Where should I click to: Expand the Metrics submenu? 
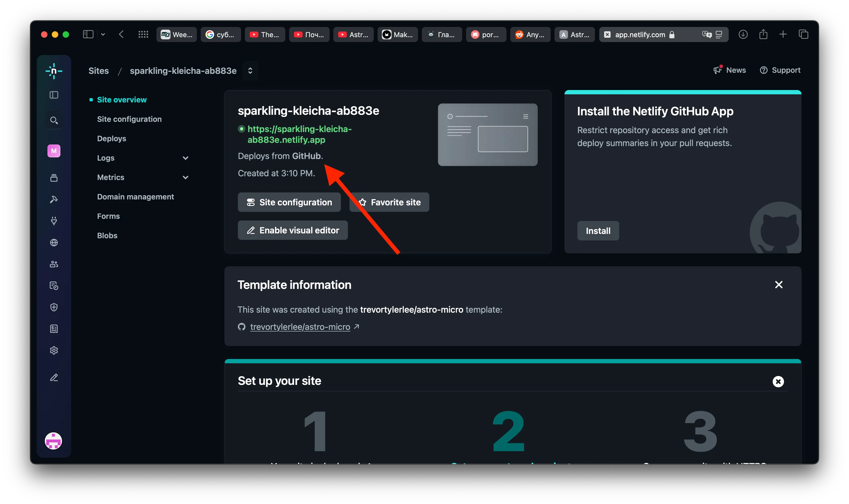tap(185, 177)
